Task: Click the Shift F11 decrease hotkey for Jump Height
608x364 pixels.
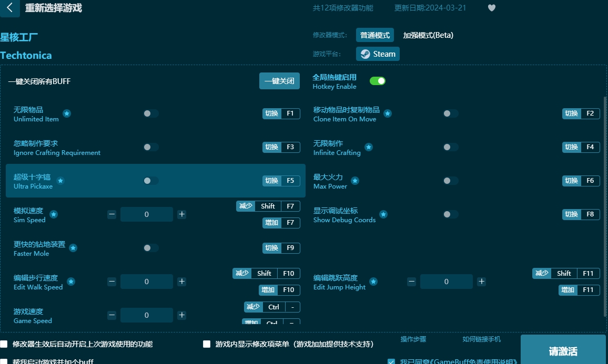Action: pyautogui.click(x=566, y=273)
